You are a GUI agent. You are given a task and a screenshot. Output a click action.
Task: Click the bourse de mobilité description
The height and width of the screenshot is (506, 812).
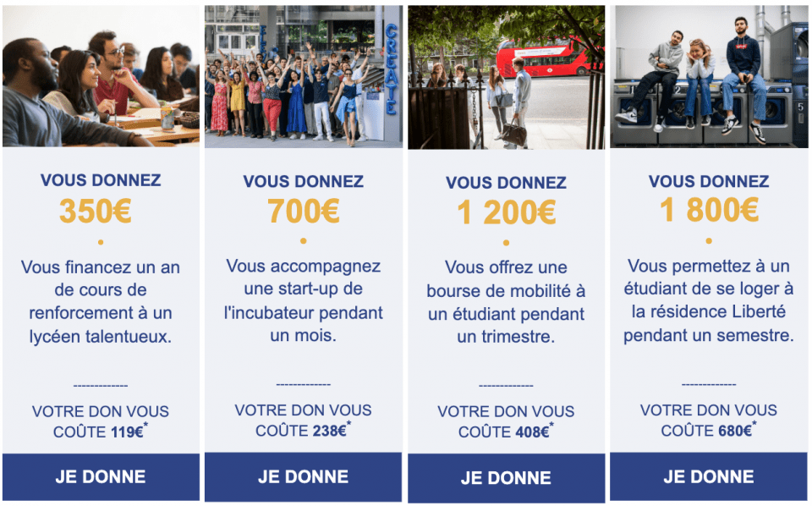(506, 302)
